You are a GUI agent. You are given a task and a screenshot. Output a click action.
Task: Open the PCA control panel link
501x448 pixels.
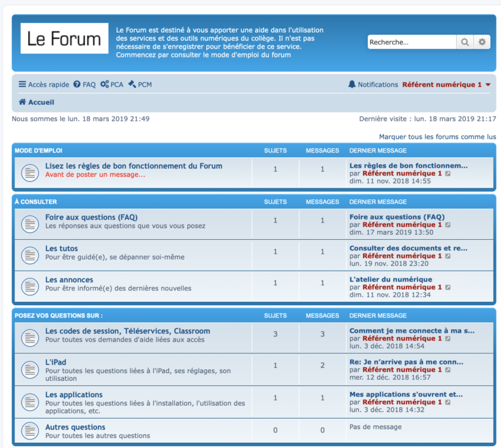[x=112, y=85]
